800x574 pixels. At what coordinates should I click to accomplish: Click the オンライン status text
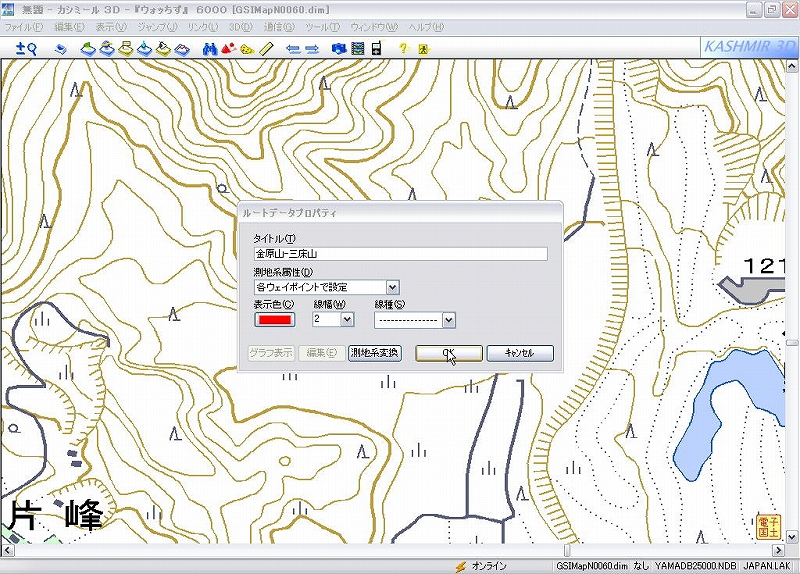[x=489, y=566]
